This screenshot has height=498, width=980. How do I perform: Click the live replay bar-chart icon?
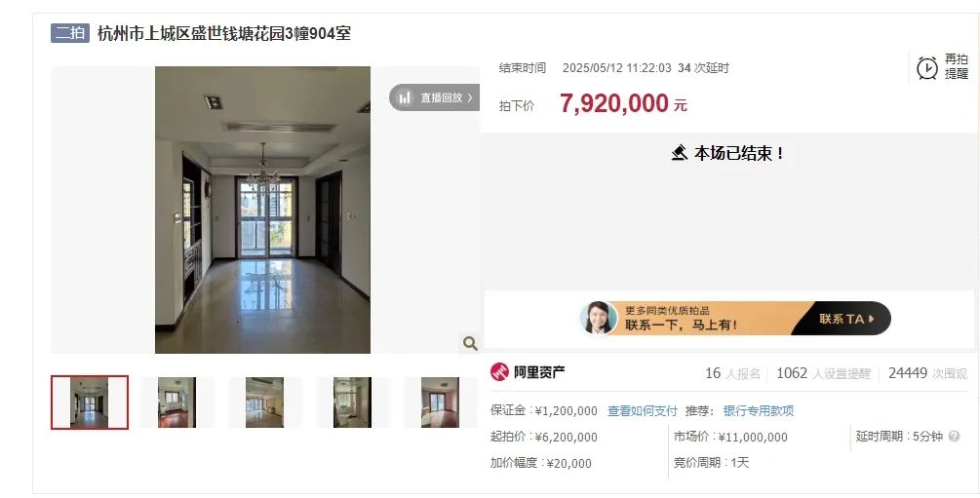coord(405,97)
